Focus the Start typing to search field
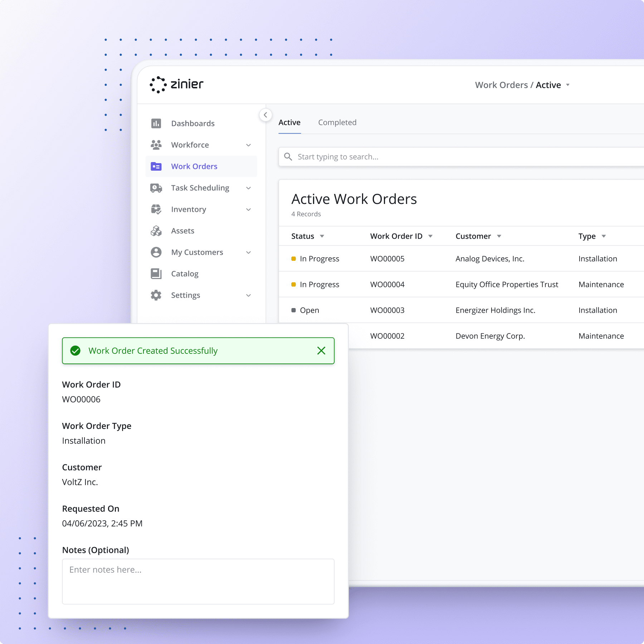The width and height of the screenshot is (644, 644). click(462, 157)
